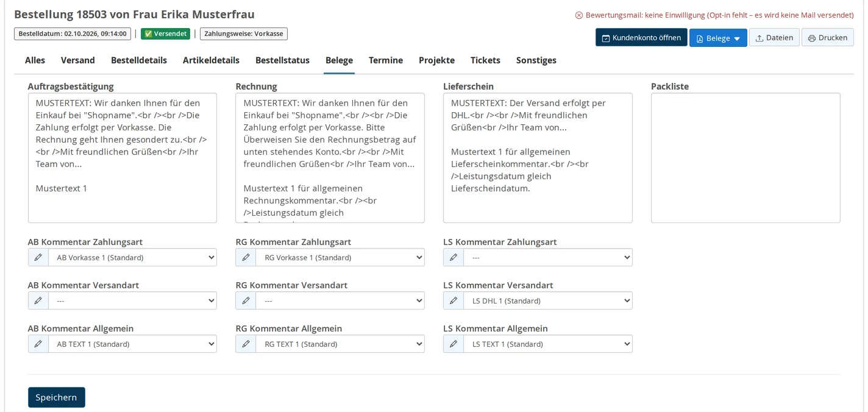Open the Artikeldetails tab

click(211, 60)
